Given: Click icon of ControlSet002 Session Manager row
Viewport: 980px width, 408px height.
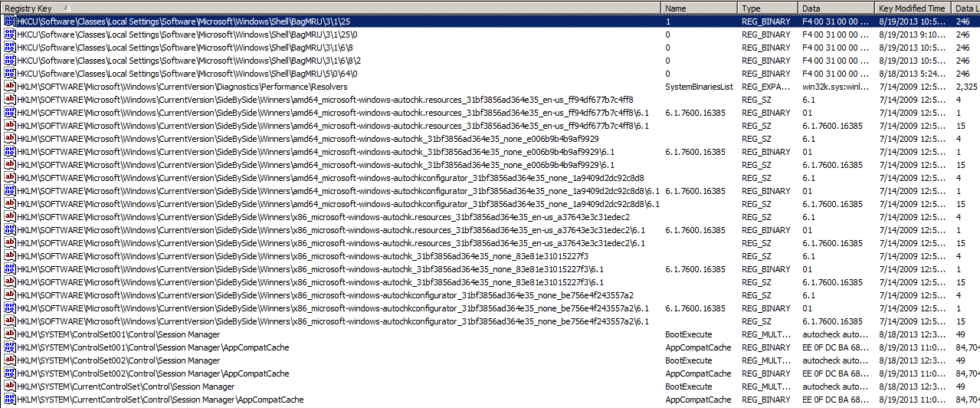Looking at the screenshot, I should coord(10,360).
